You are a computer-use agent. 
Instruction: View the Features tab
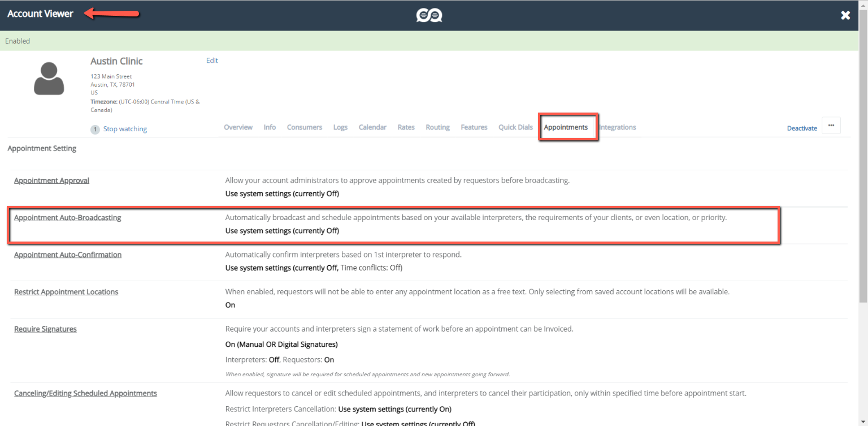pyautogui.click(x=474, y=127)
